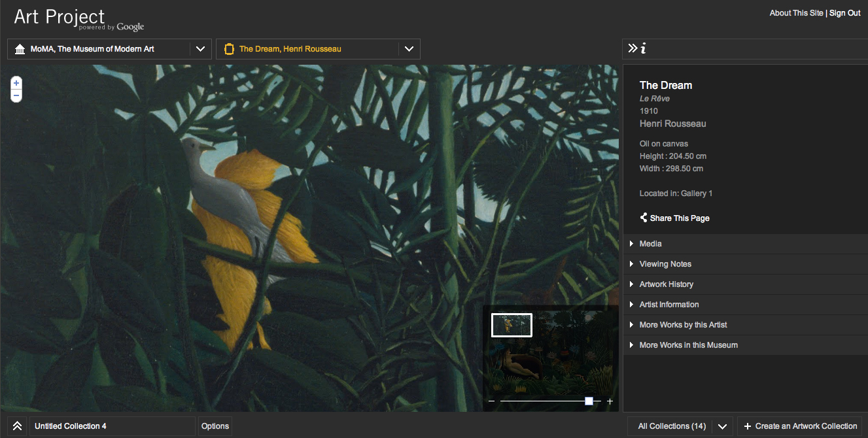Click the 1910 date text

(649, 111)
